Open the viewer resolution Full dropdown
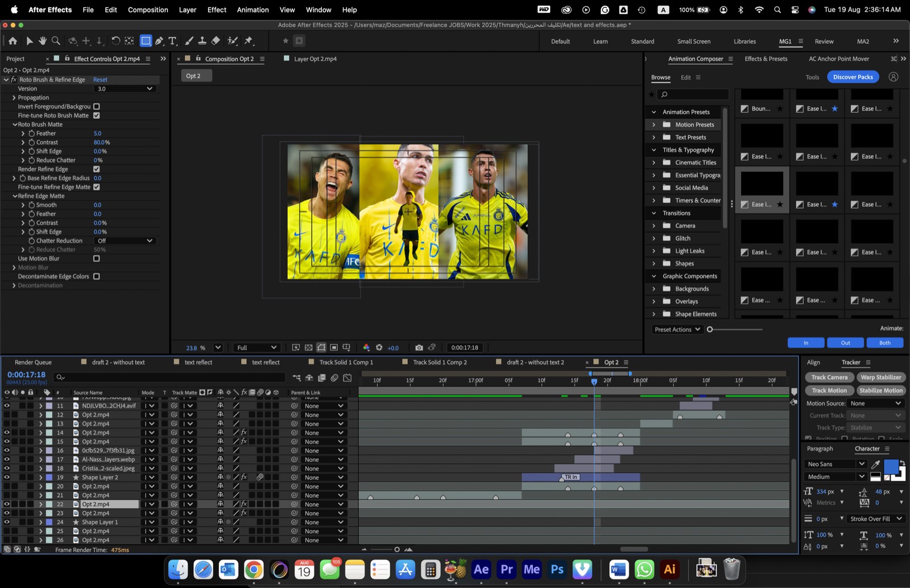This screenshot has height=588, width=910. point(256,347)
